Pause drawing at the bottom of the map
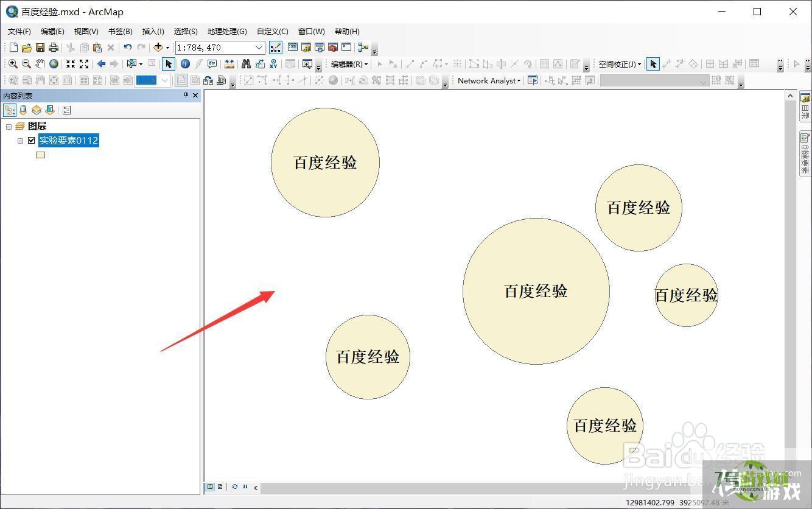The height and width of the screenshot is (509, 812). tap(245, 487)
